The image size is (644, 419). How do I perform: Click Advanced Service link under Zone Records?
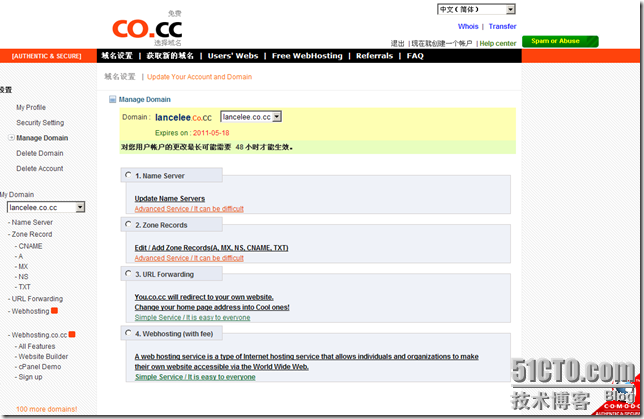coord(189,258)
